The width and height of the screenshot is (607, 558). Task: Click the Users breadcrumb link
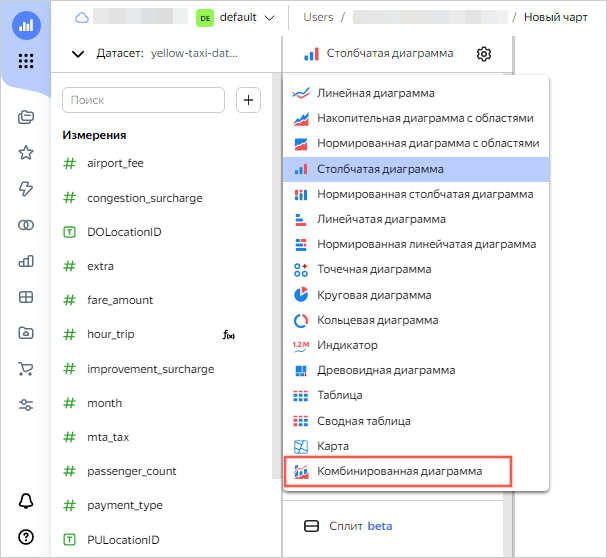pyautogui.click(x=320, y=17)
